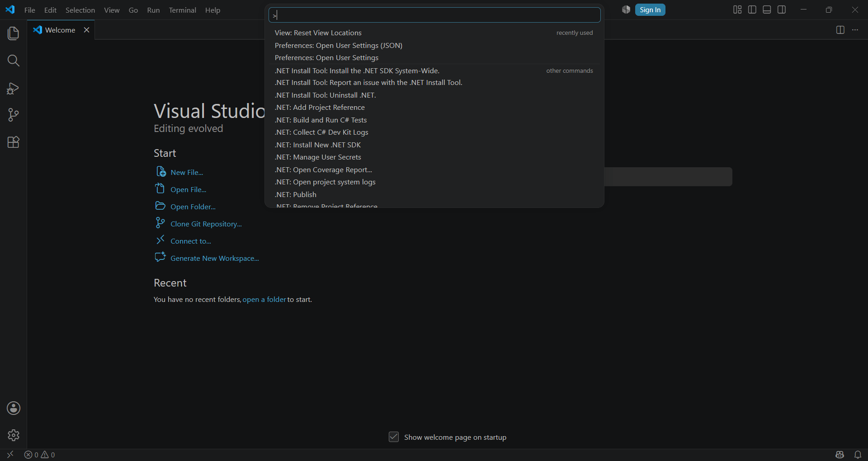
Task: Select .NET: Manage User Secrets command
Action: point(434,157)
